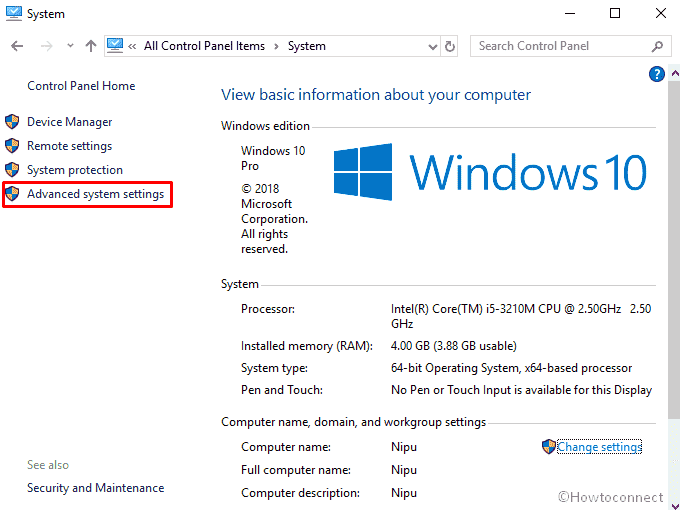Click the shield icon beside System protection

click(x=12, y=170)
